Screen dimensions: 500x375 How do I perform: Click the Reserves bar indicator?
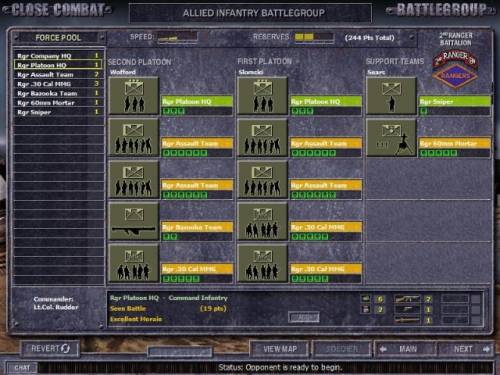coord(314,37)
